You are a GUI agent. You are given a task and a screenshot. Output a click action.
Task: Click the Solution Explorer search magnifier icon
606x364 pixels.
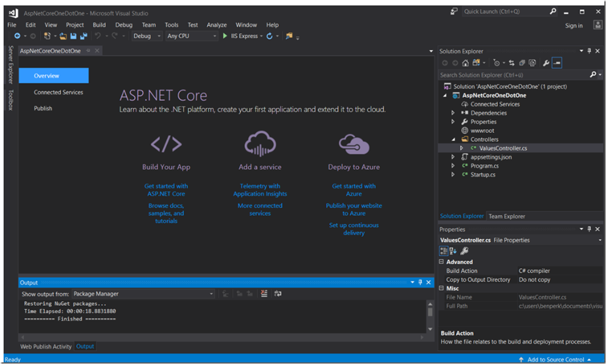[x=593, y=74]
